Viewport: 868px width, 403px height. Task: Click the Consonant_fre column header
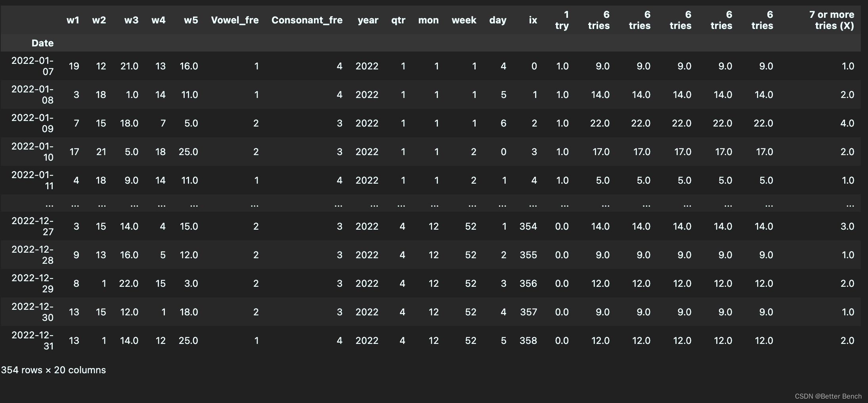point(307,20)
